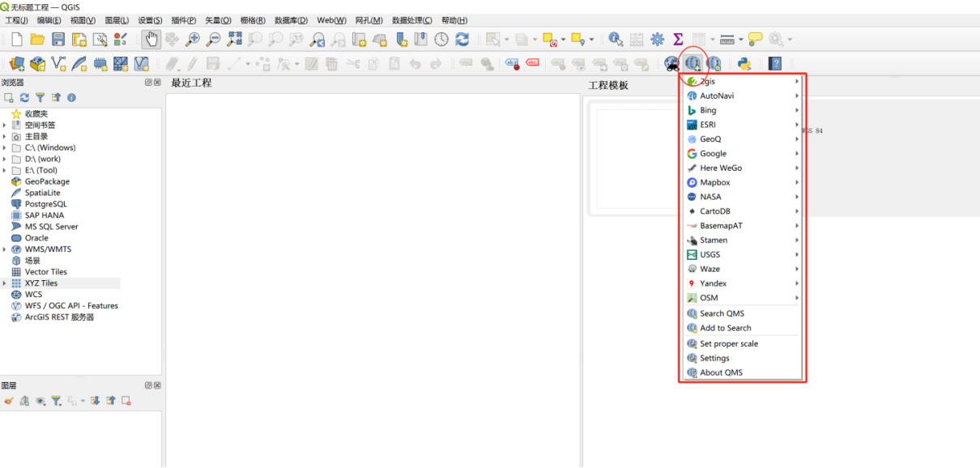Open QMS Settings menu entry
Screen dimensions: 980x468
point(743,358)
